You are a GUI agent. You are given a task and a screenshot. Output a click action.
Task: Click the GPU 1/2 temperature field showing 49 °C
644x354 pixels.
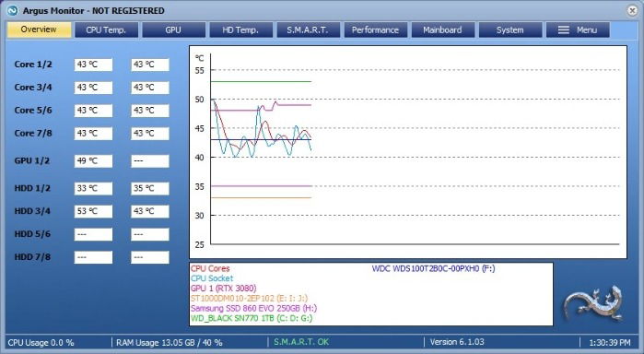[93, 160]
